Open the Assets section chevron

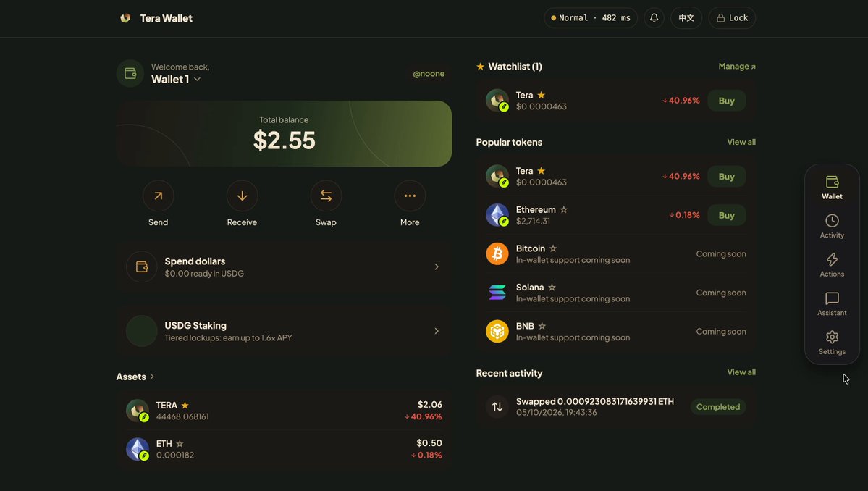pyautogui.click(x=152, y=377)
